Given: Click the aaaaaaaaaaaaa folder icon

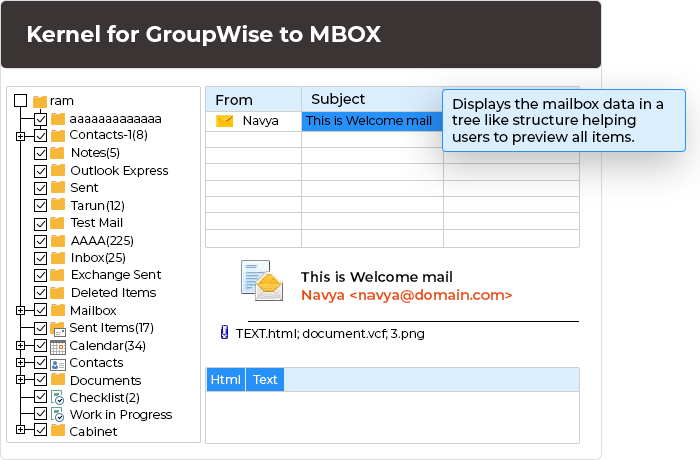Looking at the screenshot, I should (x=58, y=119).
